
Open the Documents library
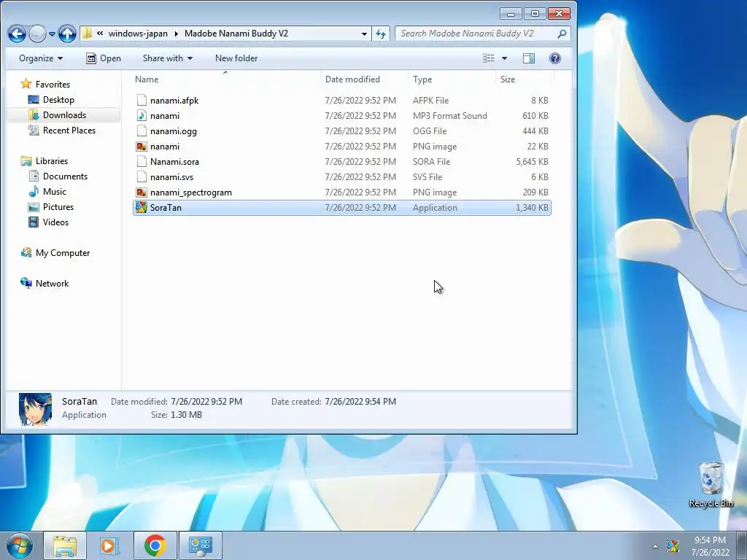[x=65, y=176]
